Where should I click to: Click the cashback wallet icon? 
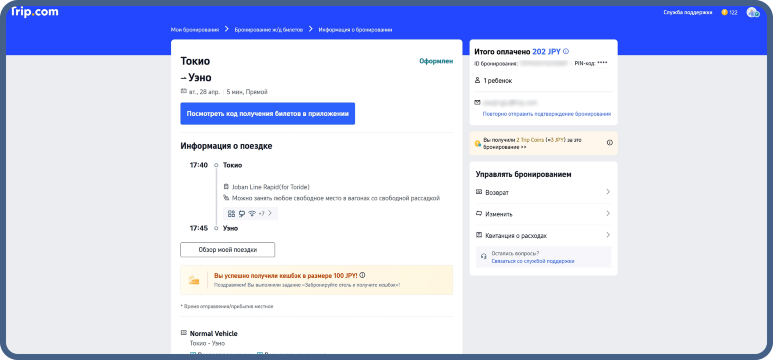pos(194,280)
